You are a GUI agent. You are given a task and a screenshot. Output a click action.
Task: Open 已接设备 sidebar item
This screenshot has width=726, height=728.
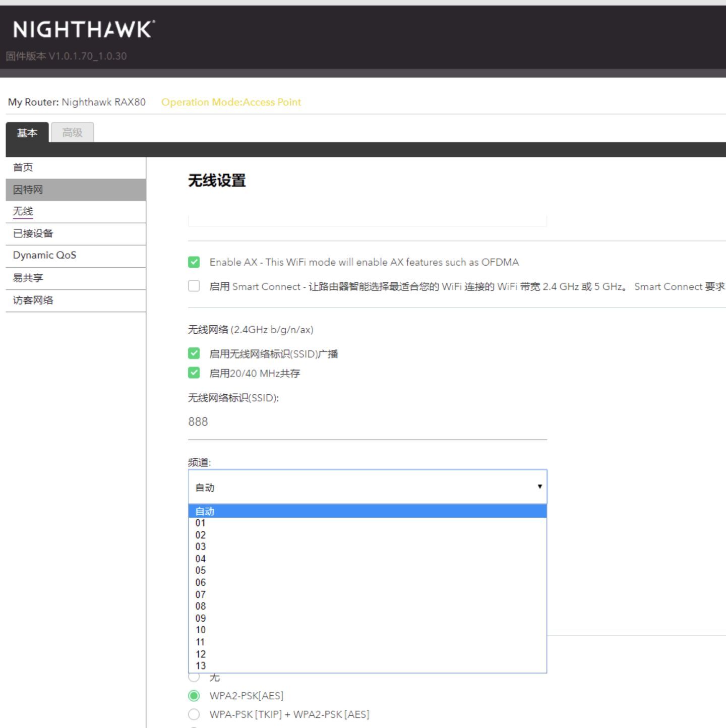pyautogui.click(x=76, y=234)
